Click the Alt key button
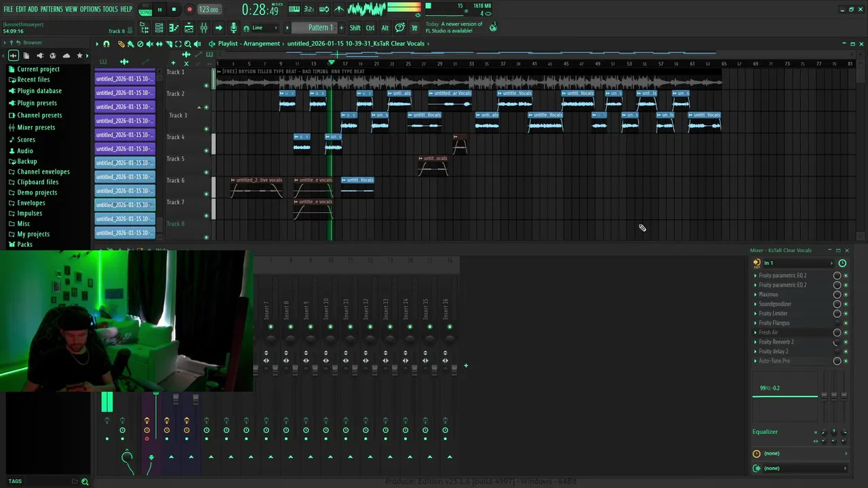 click(x=384, y=28)
